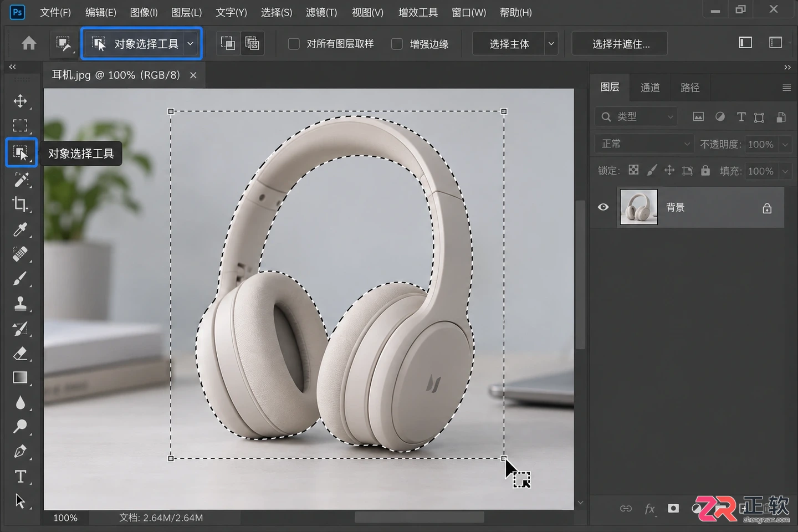
Task: Switch to the 路径 tab
Action: pyautogui.click(x=690, y=88)
